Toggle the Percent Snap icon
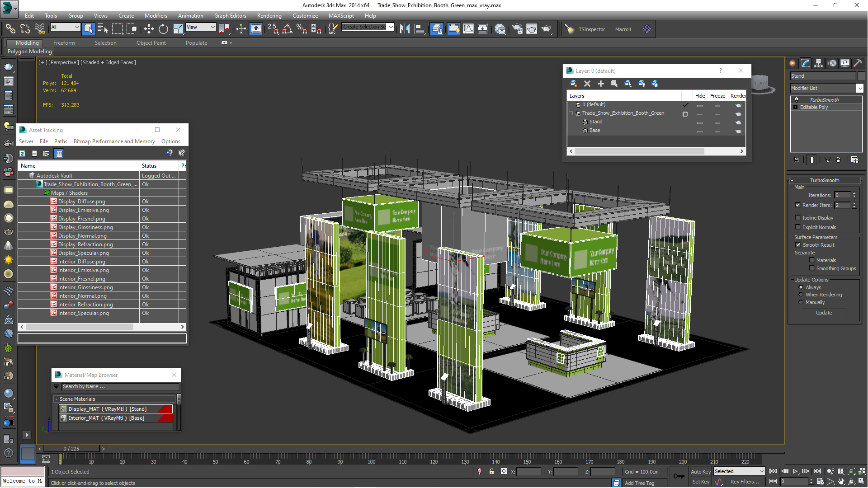The height and width of the screenshot is (488, 868). tap(302, 29)
